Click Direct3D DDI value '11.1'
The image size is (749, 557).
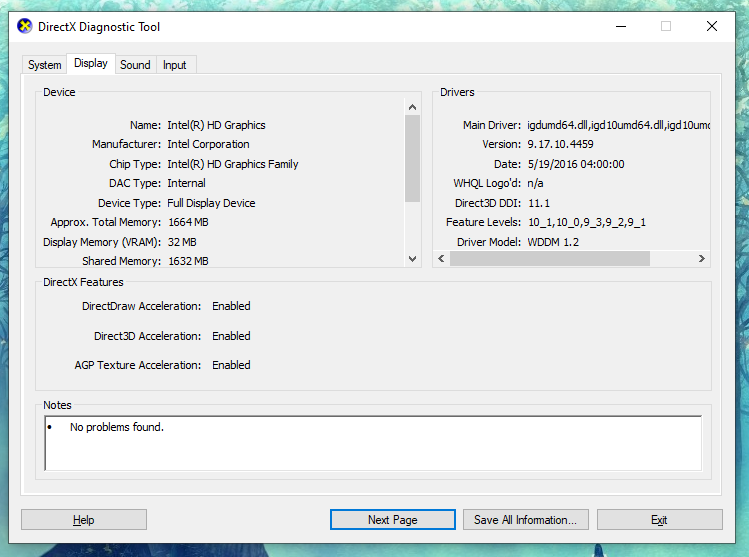click(539, 203)
